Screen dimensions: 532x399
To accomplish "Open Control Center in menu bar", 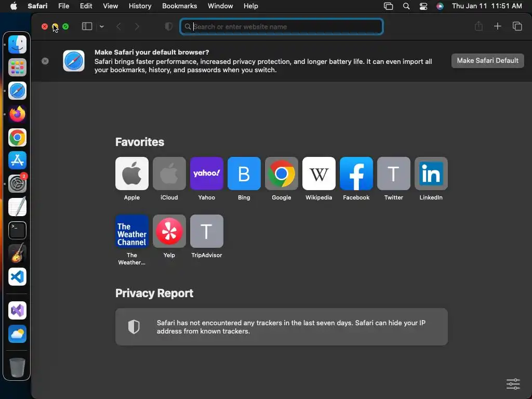I will 423,6.
